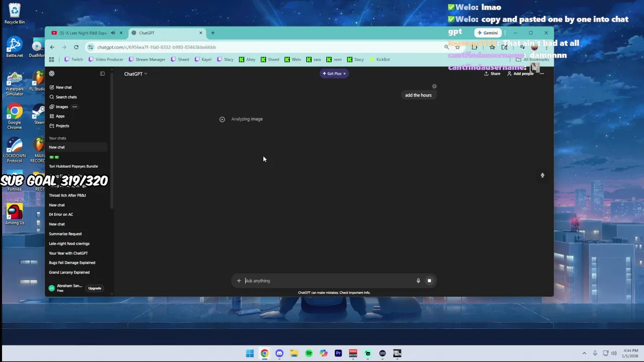This screenshot has width=644, height=362.
Task: Open Premiere Pro from the taskbar
Action: (338, 353)
